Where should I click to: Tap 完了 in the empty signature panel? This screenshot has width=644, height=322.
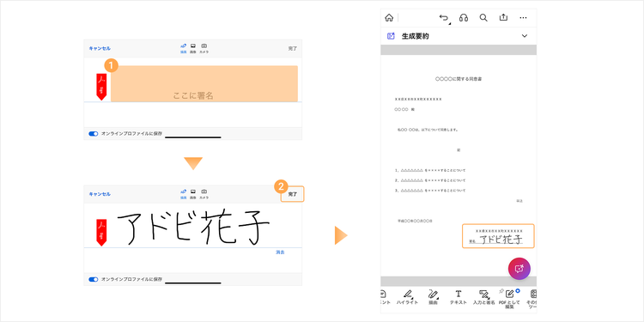coord(293,48)
